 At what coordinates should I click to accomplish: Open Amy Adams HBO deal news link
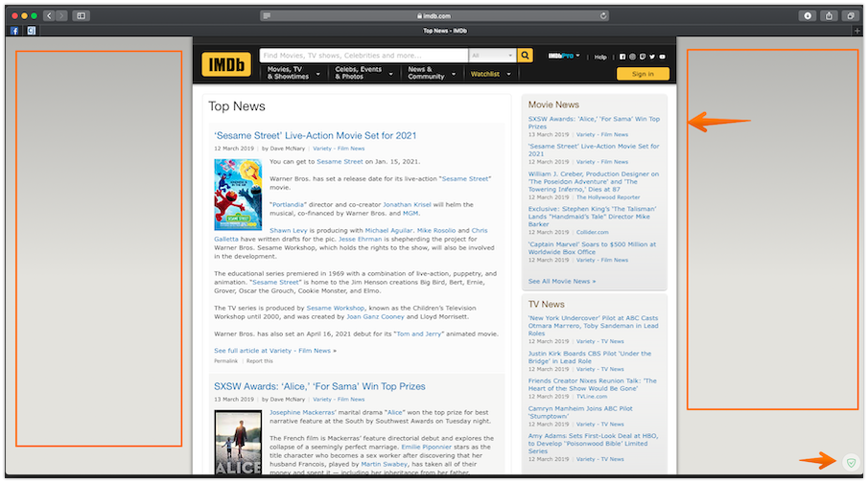pos(593,444)
